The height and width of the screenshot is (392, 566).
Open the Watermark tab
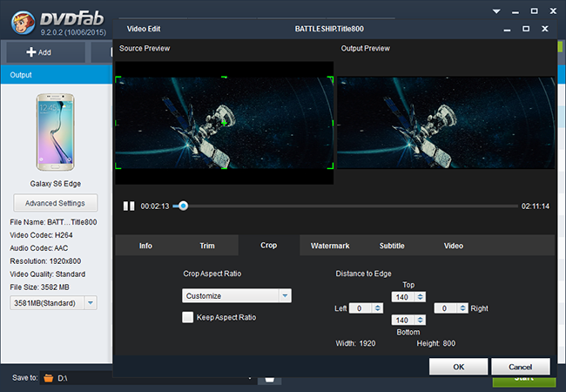[330, 246]
